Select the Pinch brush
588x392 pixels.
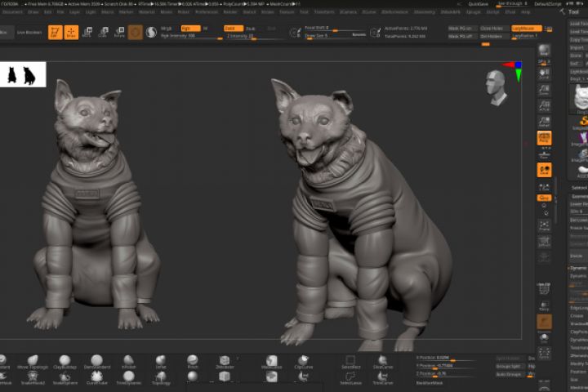tap(193, 363)
